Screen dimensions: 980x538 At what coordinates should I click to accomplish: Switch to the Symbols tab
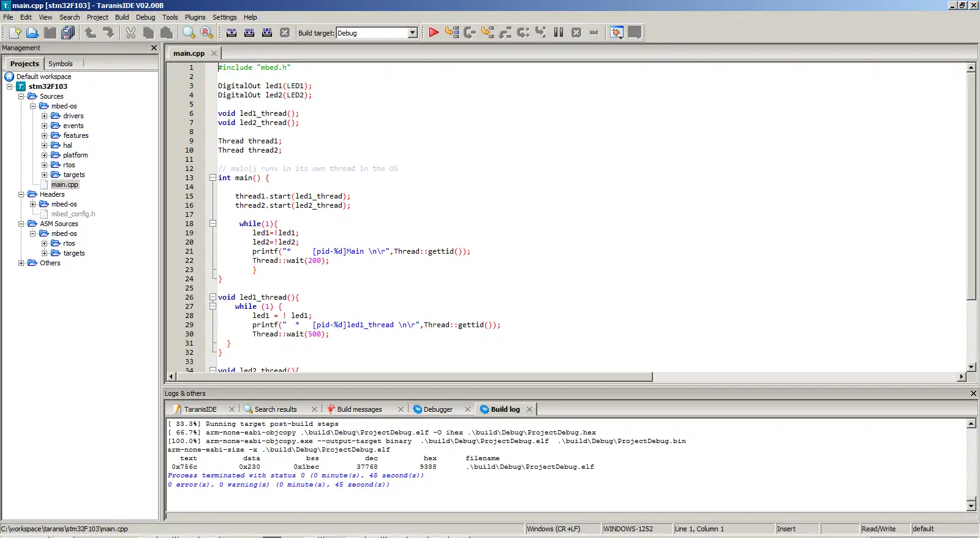[60, 64]
